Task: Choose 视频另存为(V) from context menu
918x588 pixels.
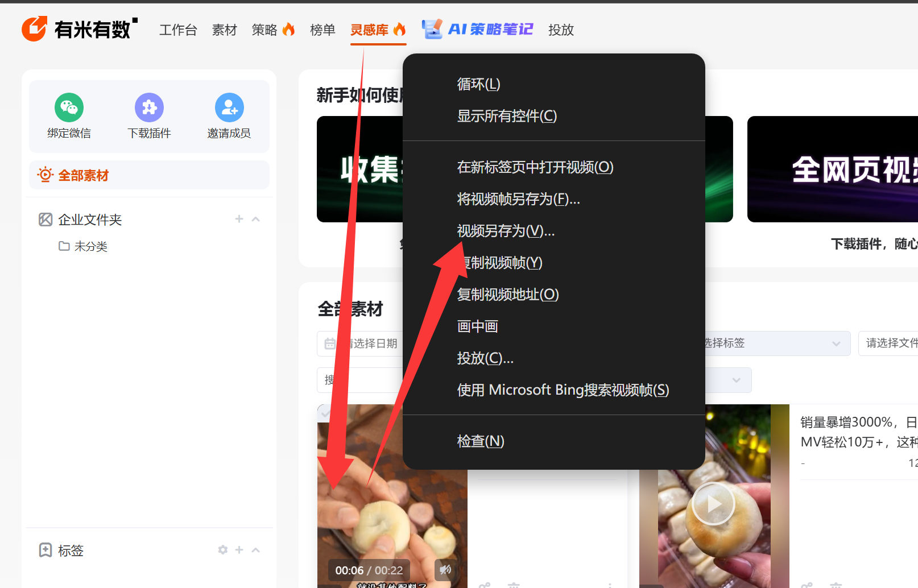Action: pyautogui.click(x=506, y=231)
